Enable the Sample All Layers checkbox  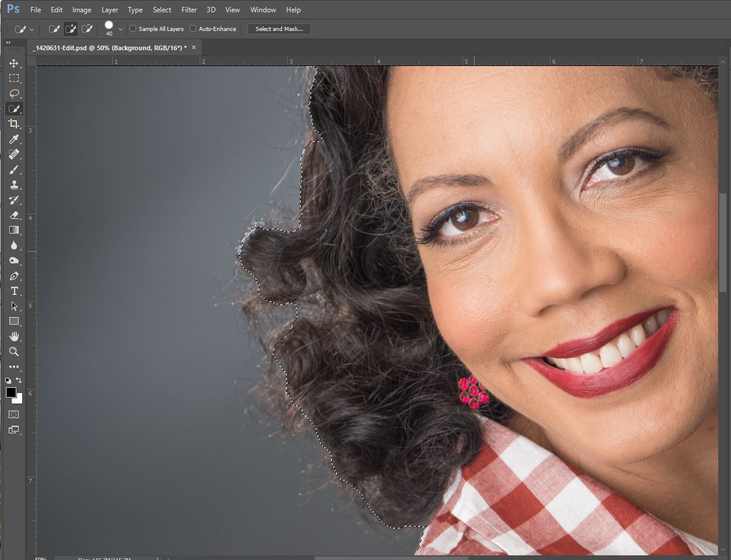tap(133, 28)
